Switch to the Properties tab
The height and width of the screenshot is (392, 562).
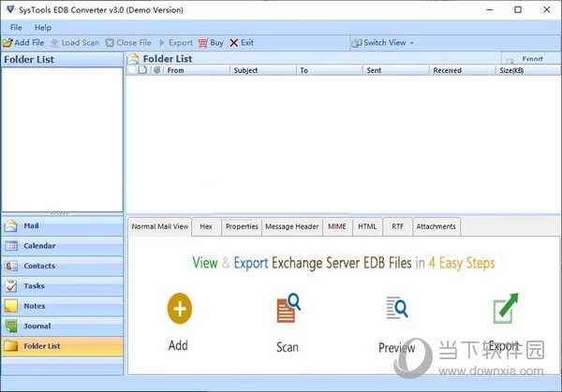point(242,226)
